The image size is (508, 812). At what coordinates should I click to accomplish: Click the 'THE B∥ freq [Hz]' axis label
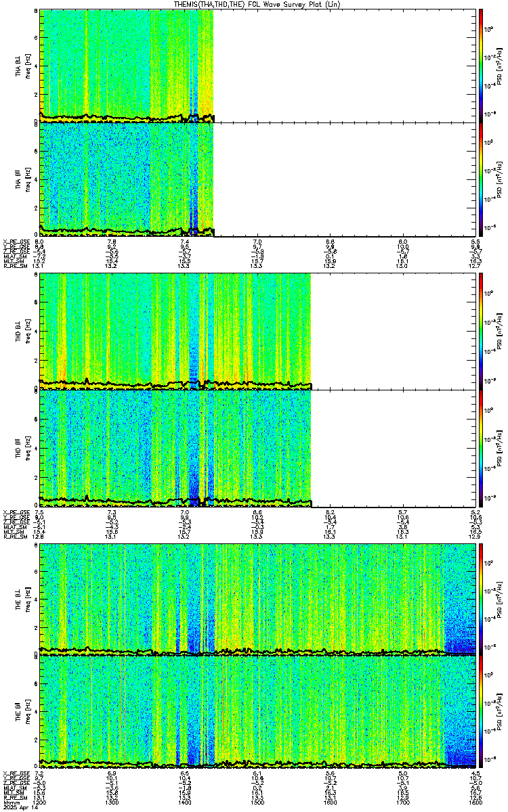point(23,710)
